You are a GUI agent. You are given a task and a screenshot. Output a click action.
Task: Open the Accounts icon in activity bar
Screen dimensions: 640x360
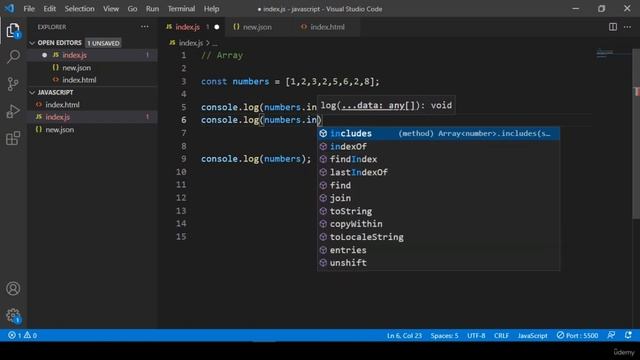click(13, 289)
